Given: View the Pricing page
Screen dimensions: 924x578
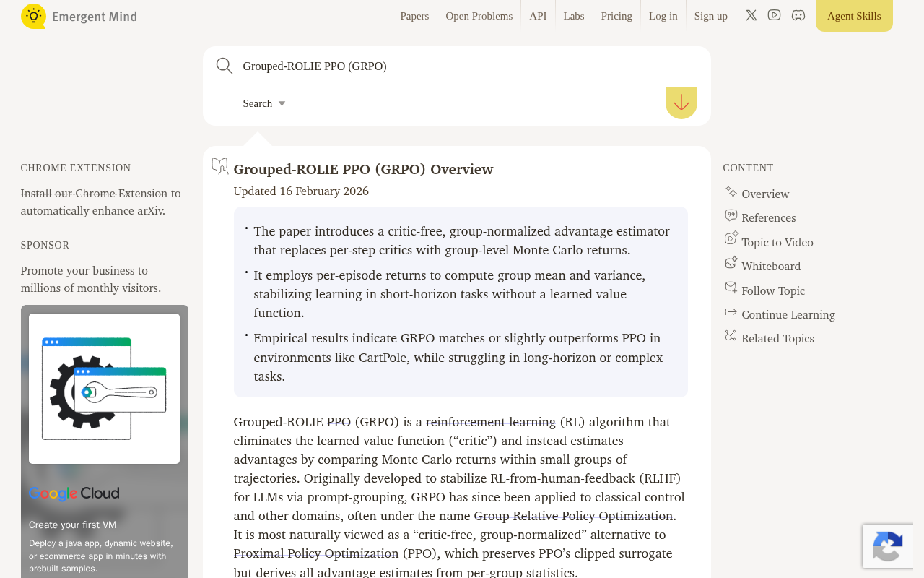Looking at the screenshot, I should tap(616, 16).
